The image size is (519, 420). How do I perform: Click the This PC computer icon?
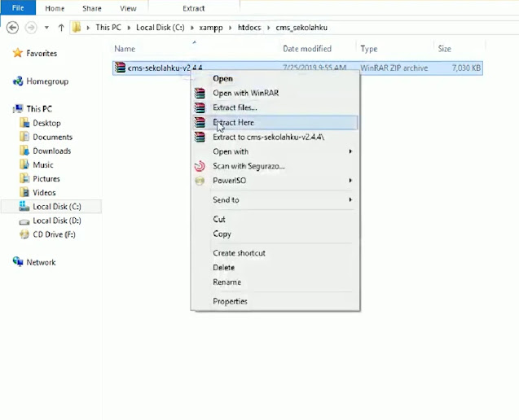point(18,108)
